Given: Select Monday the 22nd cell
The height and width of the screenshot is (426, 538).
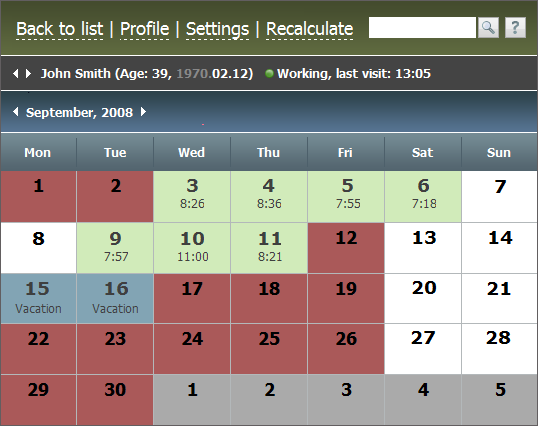Looking at the screenshot, I should (x=38, y=349).
